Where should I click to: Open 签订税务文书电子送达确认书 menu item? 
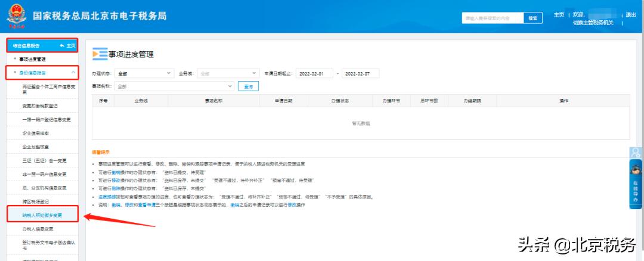48,245
